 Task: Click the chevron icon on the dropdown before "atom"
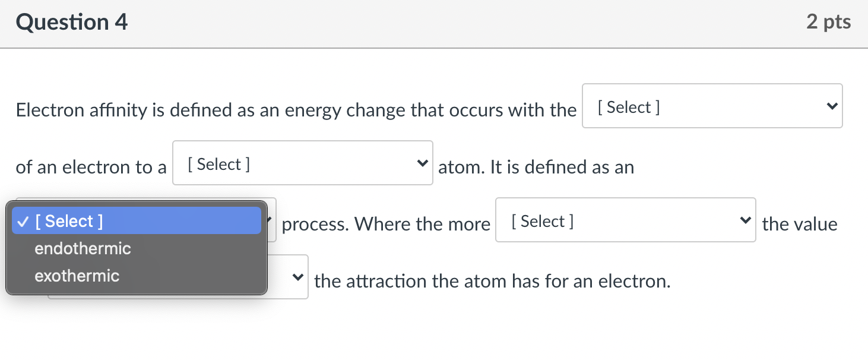[422, 163]
